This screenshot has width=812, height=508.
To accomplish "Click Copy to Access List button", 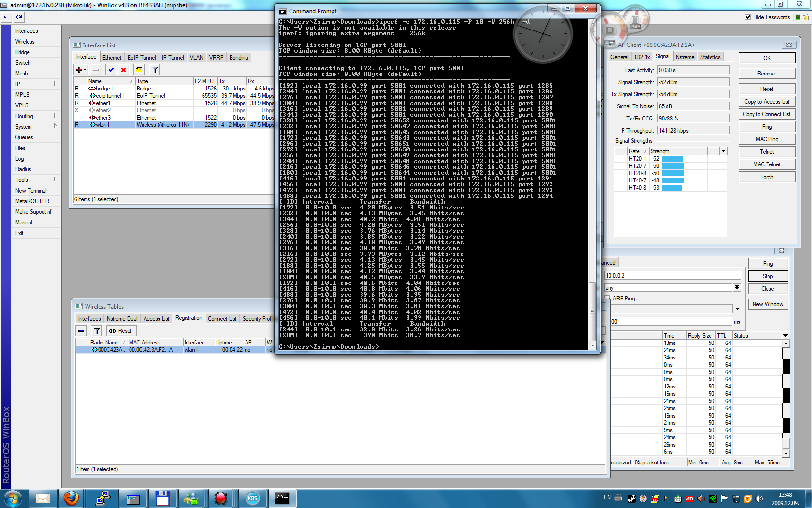I will (767, 102).
